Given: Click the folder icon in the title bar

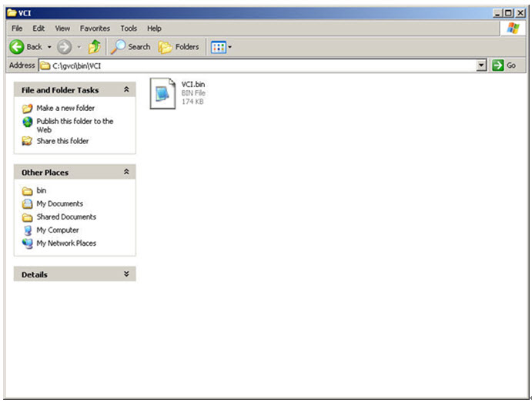Looking at the screenshot, I should pyautogui.click(x=12, y=13).
